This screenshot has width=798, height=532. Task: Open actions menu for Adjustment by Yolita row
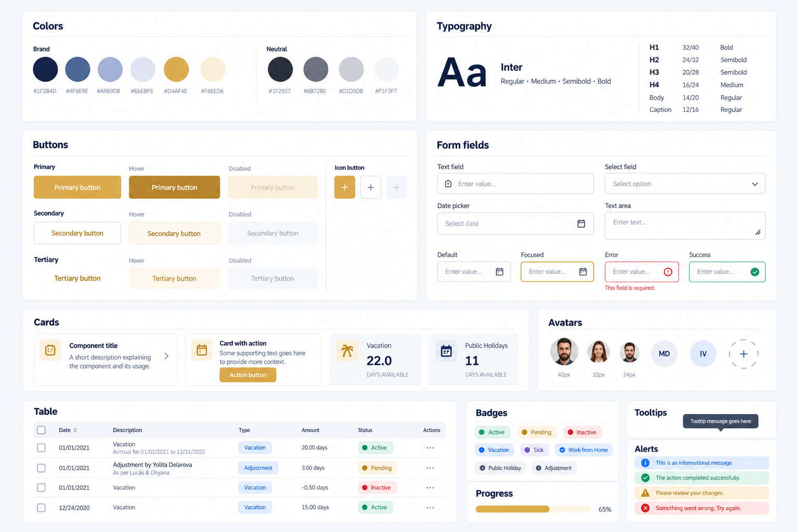point(430,468)
